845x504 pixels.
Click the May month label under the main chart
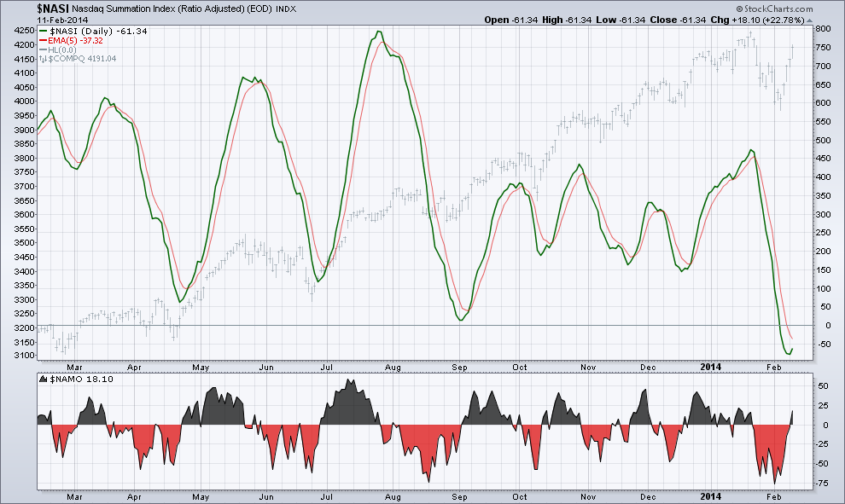[x=201, y=368]
